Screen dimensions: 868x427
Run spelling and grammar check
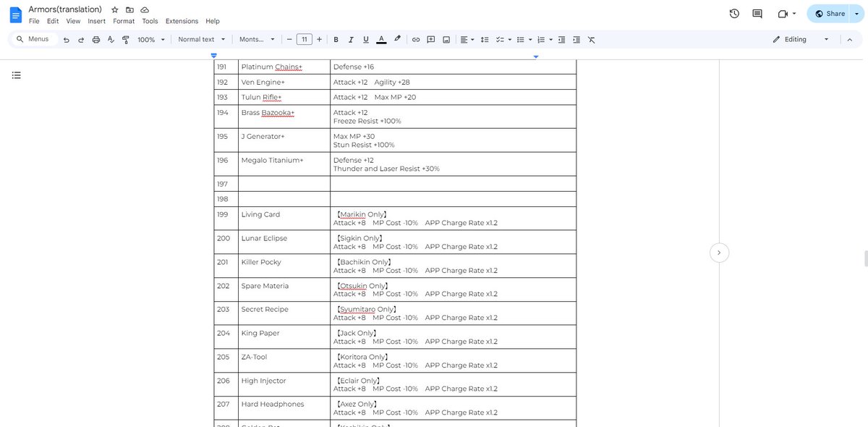coord(111,40)
